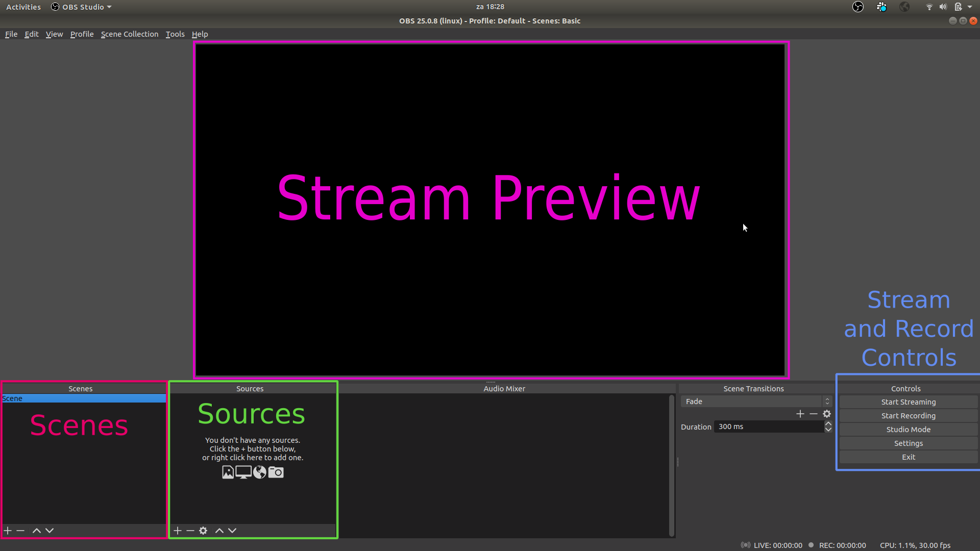
Task: Click the Start Streaming button
Action: coord(909,402)
